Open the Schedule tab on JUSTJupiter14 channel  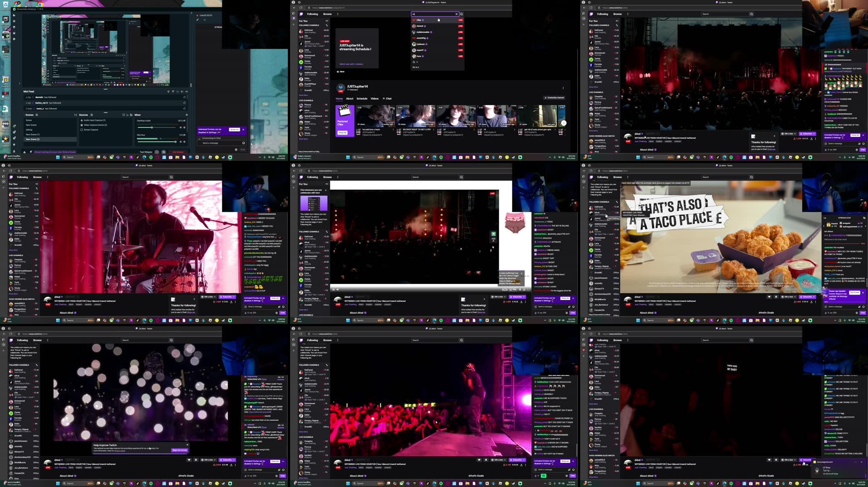(362, 98)
